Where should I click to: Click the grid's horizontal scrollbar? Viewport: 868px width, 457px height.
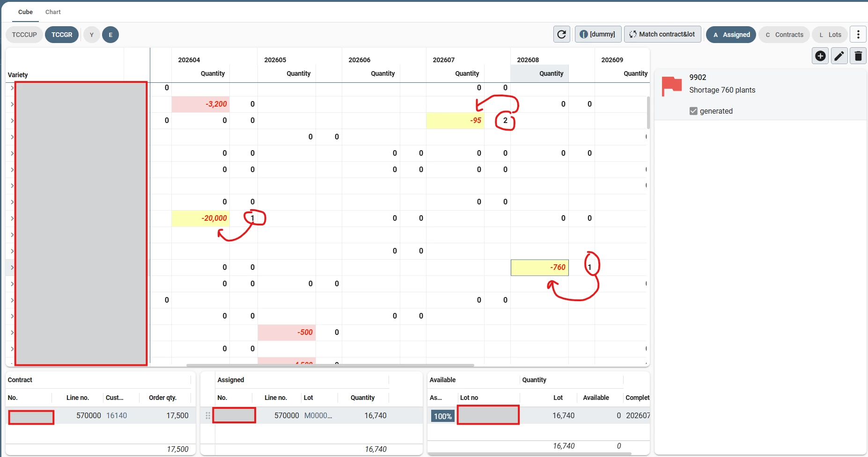click(x=330, y=365)
